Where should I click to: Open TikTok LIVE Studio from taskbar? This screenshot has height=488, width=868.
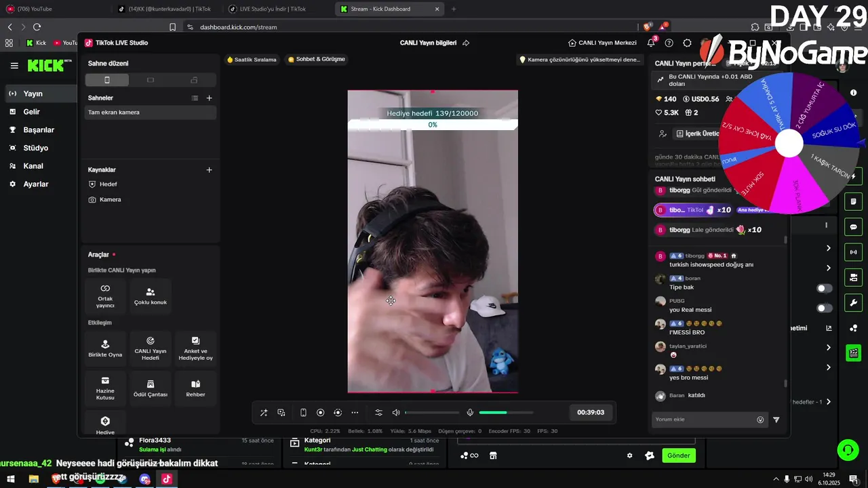click(166, 479)
